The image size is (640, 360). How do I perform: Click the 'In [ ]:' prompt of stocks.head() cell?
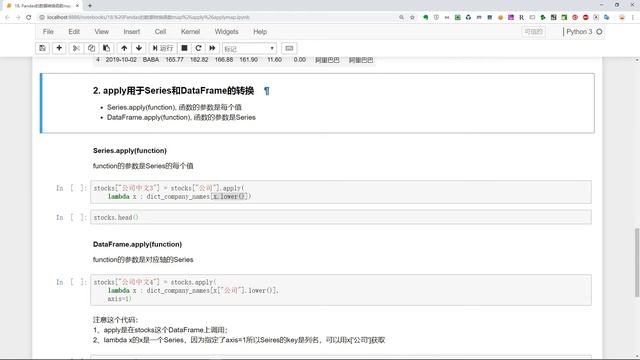pyautogui.click(x=71, y=217)
